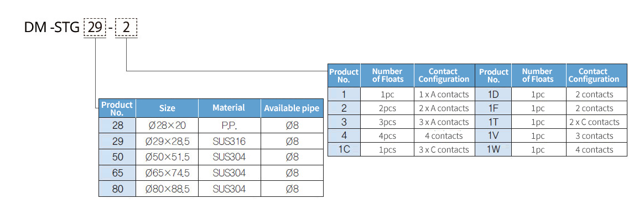This screenshot has width=644, height=214.
Task: Click the SUS316 material cell
Action: point(230,142)
